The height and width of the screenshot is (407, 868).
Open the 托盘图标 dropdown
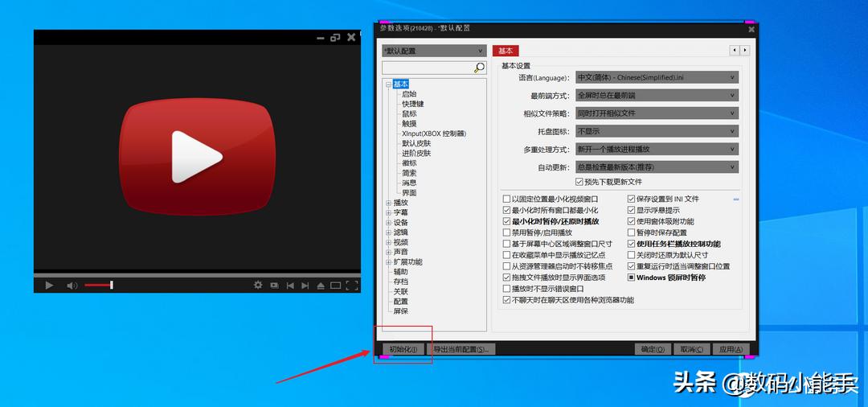tap(657, 131)
